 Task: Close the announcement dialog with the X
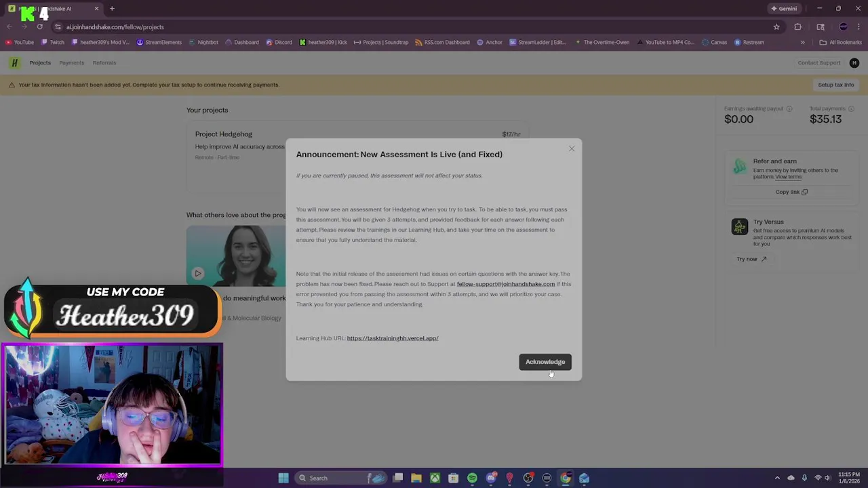[x=572, y=148]
